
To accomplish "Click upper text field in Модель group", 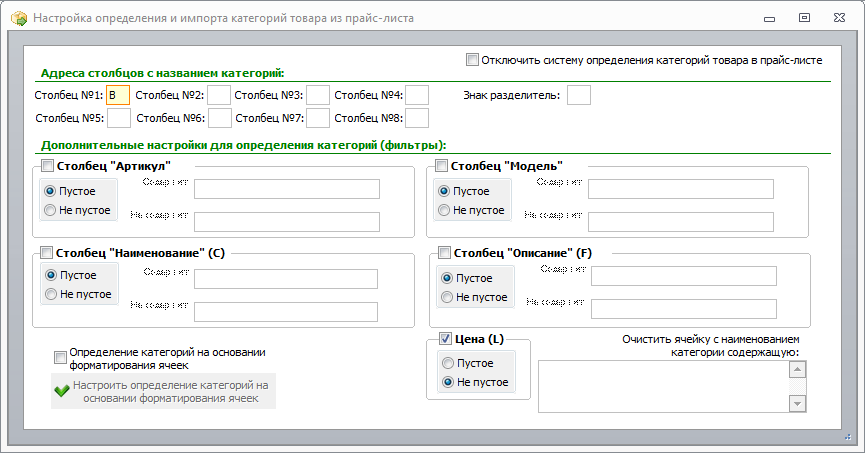I will [x=681, y=189].
